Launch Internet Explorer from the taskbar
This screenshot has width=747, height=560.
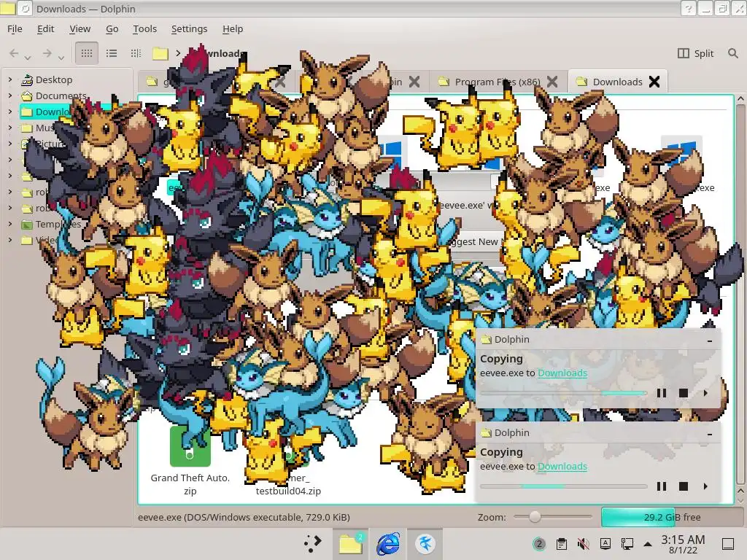pyautogui.click(x=388, y=543)
